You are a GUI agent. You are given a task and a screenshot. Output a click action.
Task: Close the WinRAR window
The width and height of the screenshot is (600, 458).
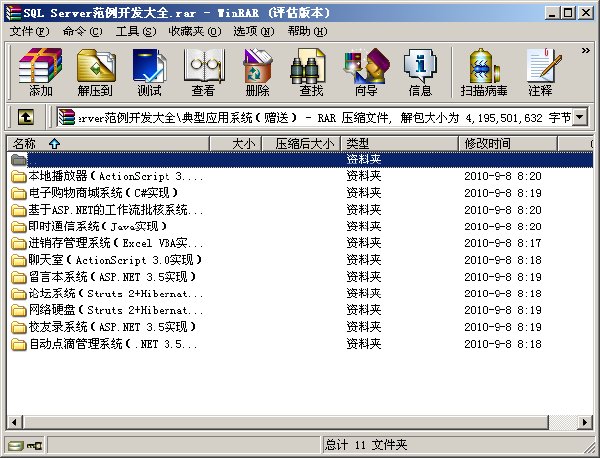[586, 13]
